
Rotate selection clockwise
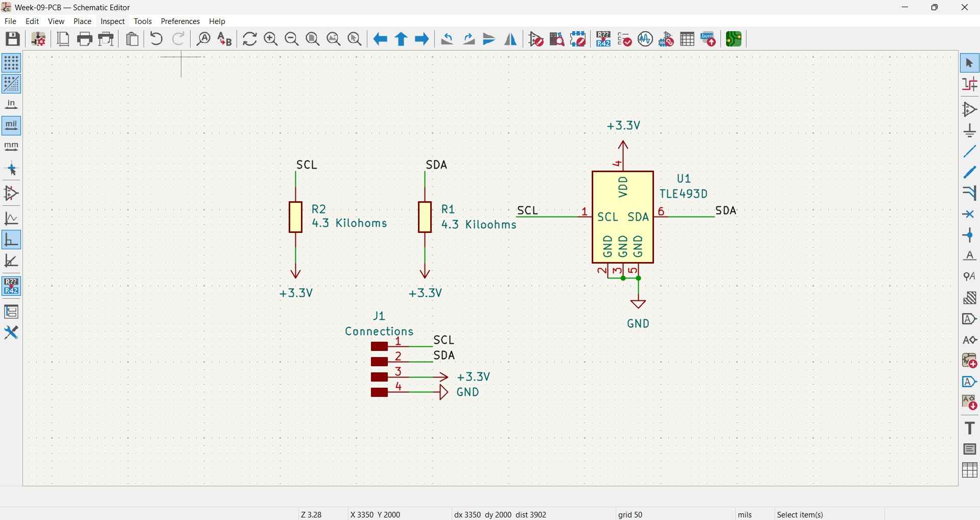469,39
